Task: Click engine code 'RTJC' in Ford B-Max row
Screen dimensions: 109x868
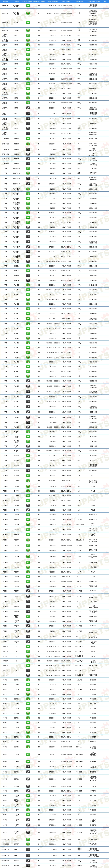Action: (93, 476)
